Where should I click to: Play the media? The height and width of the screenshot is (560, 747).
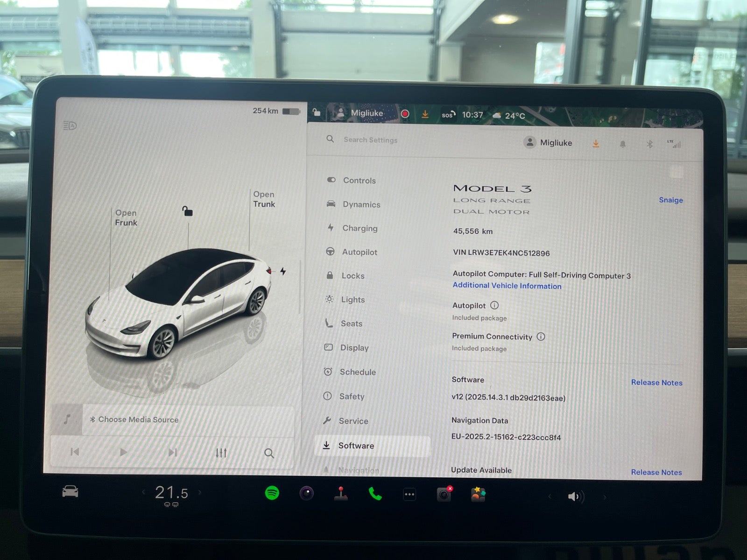click(123, 452)
